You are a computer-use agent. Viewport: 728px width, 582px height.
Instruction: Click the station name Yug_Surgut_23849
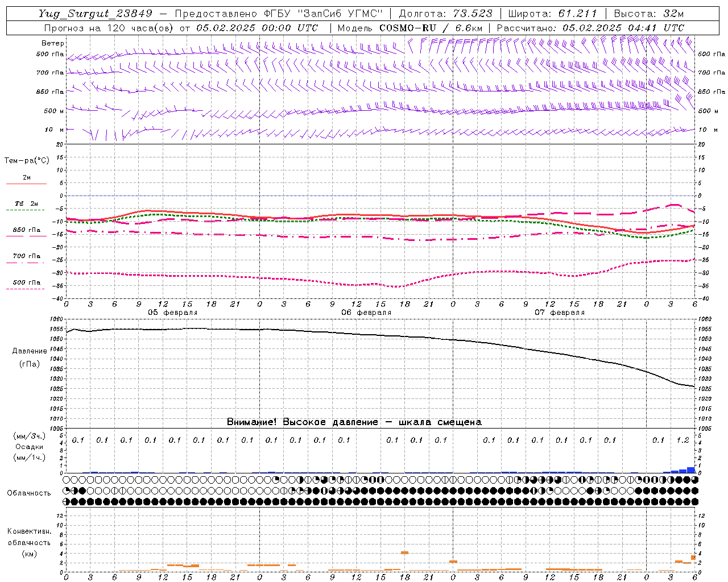(96, 14)
